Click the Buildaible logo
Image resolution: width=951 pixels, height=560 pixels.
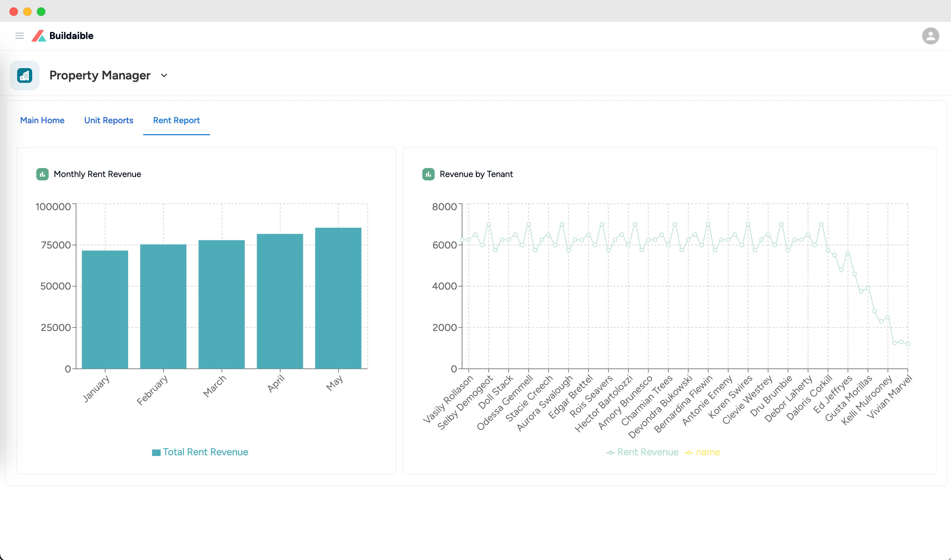point(38,36)
